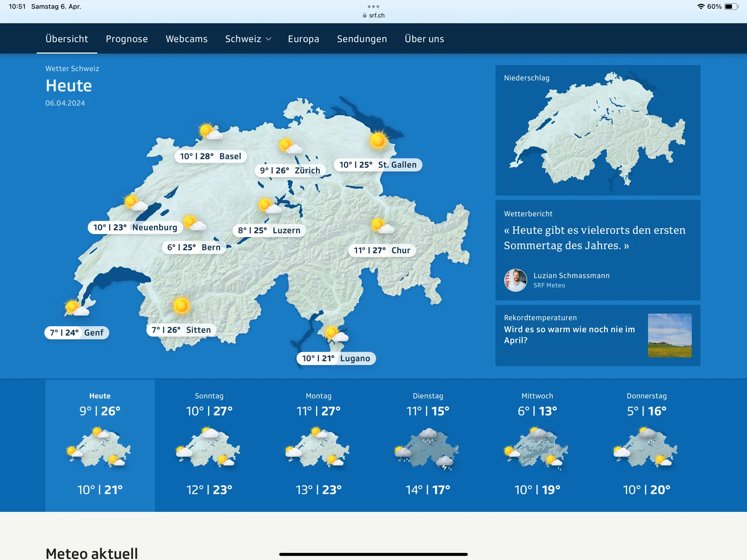The width and height of the screenshot is (747, 560).
Task: Switch to the Webcams tab
Action: pyautogui.click(x=186, y=39)
